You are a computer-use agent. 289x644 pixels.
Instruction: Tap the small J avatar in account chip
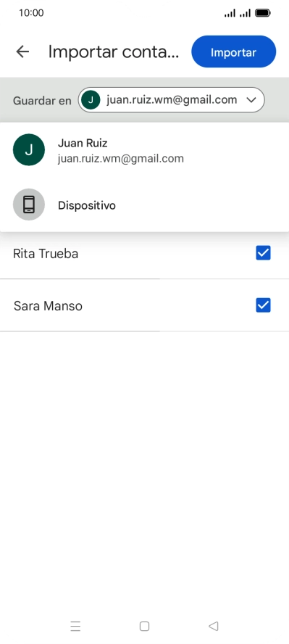pyautogui.click(x=91, y=100)
